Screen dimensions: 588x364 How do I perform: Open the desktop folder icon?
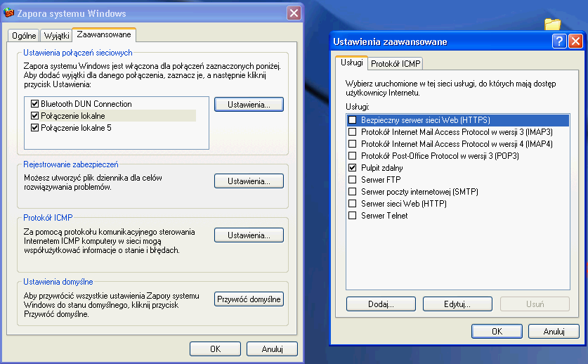tap(552, 25)
